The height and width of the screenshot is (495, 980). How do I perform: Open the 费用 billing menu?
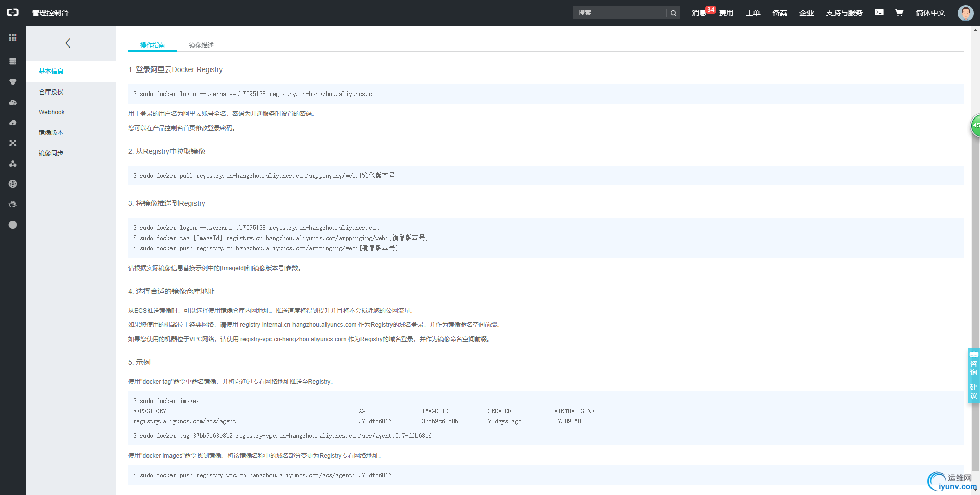click(726, 13)
